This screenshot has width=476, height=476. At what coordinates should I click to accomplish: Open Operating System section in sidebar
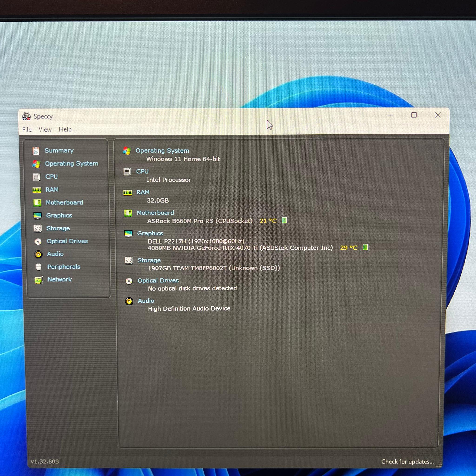[71, 164]
